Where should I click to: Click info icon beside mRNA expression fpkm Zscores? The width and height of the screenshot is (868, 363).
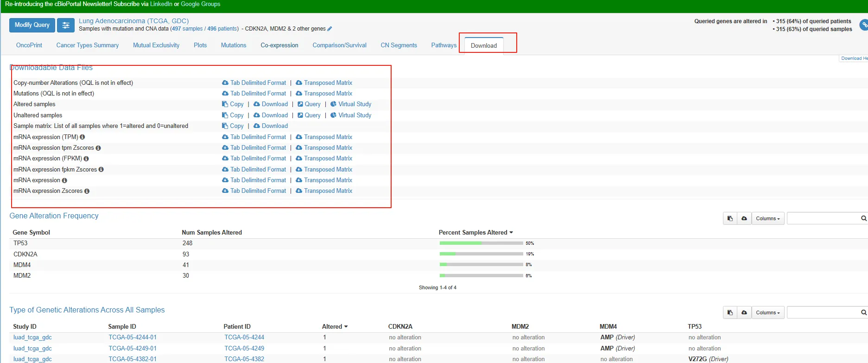(x=101, y=170)
